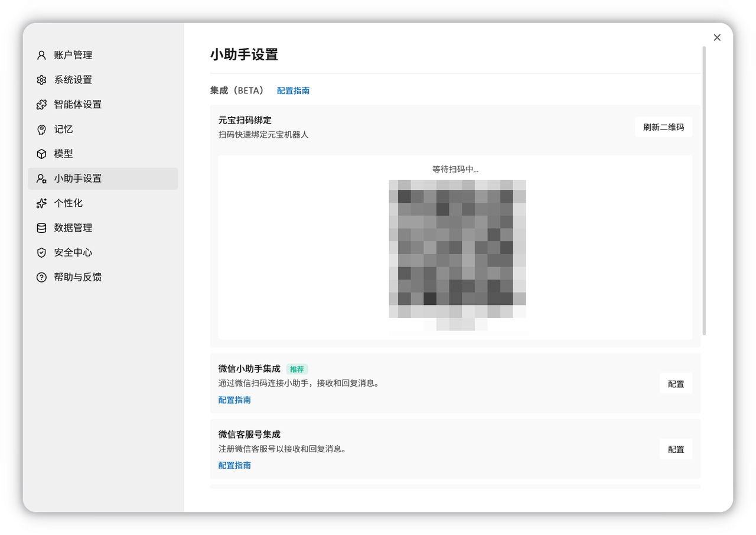Image resolution: width=756 pixels, height=535 pixels.
Task: Click the database icon beside 数据管理
Action: coord(41,228)
